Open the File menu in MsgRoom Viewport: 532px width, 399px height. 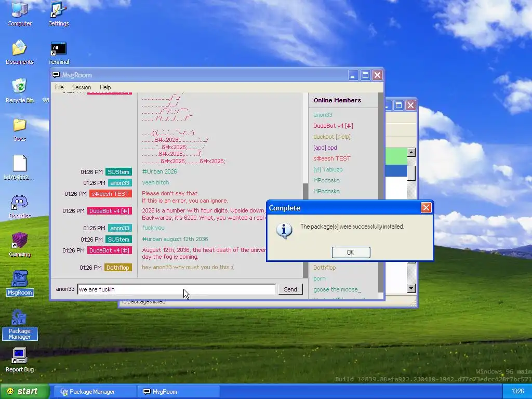59,87
